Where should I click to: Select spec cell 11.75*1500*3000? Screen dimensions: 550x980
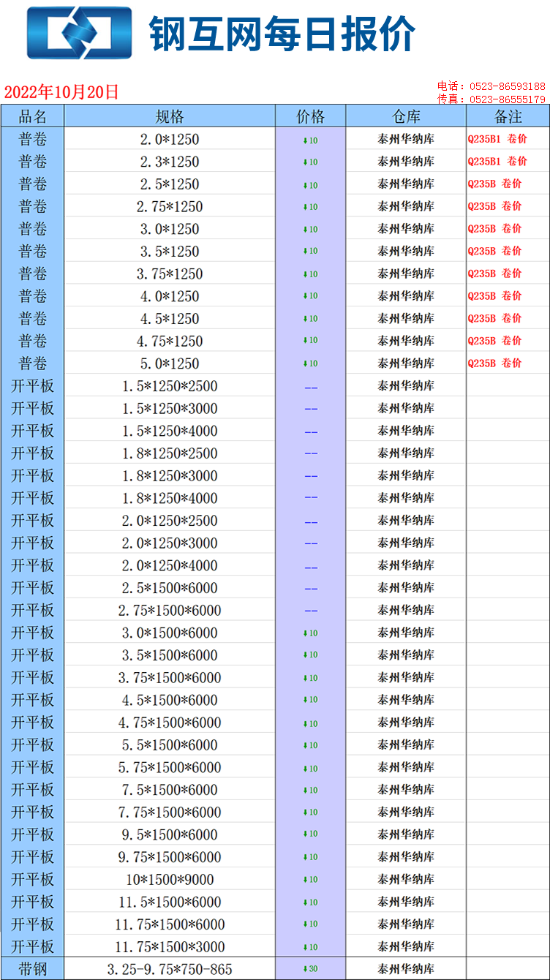pyautogui.click(x=170, y=947)
